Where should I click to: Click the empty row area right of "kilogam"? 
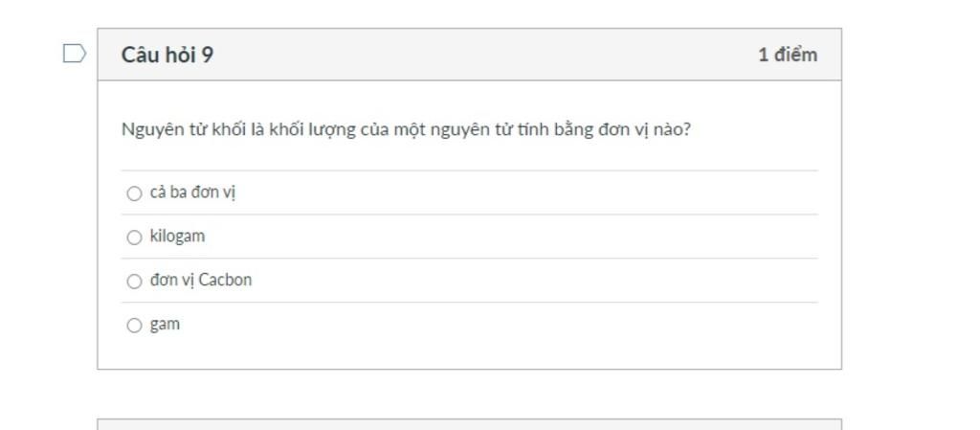coord(511,237)
